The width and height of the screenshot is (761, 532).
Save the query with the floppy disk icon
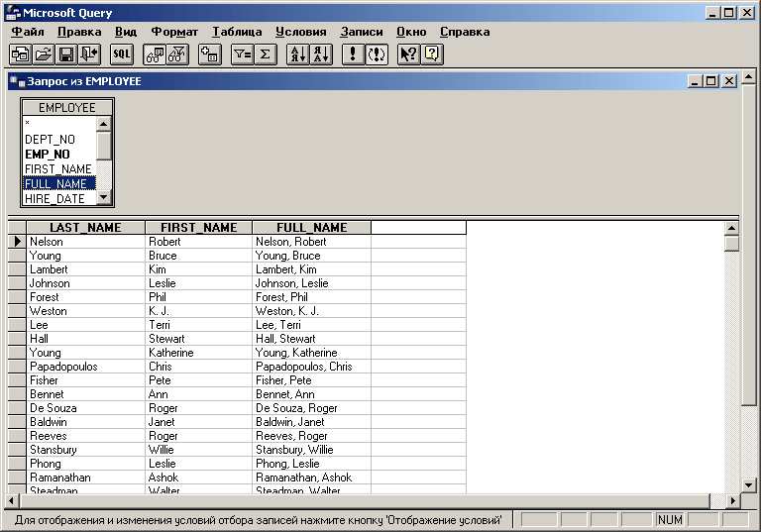66,54
